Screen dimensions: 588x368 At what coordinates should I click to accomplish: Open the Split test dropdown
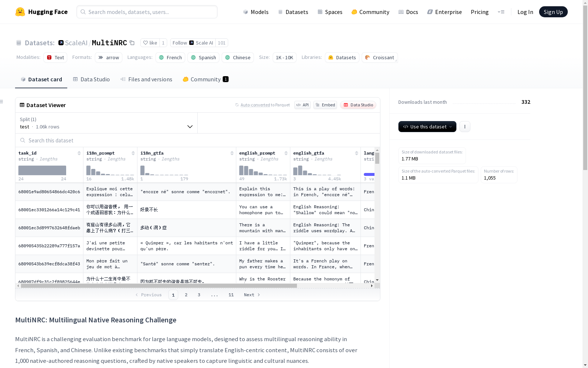coord(107,123)
